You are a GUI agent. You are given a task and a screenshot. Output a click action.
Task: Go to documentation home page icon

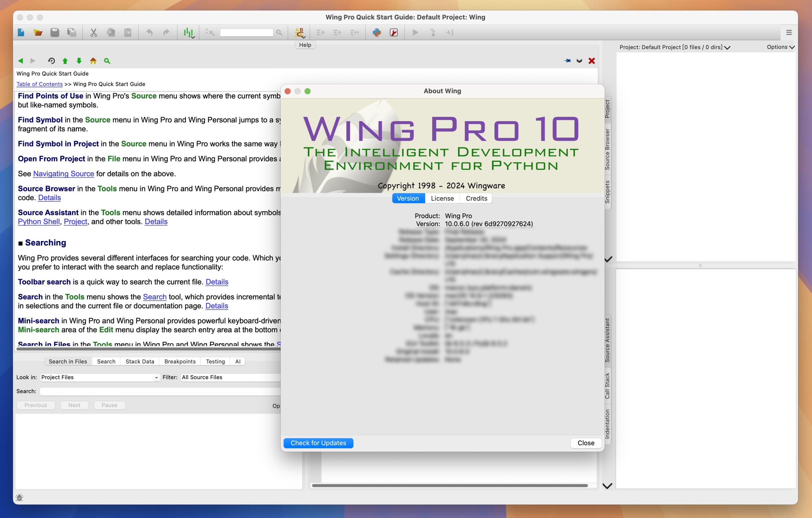pos(93,61)
